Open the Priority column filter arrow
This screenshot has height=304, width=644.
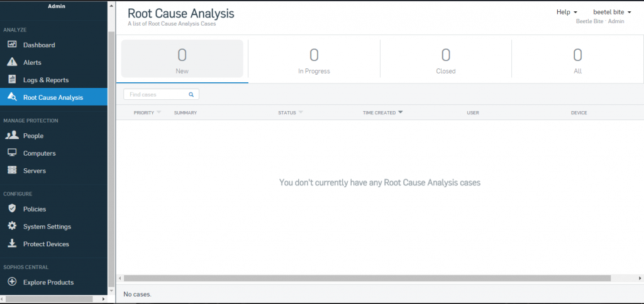(159, 112)
